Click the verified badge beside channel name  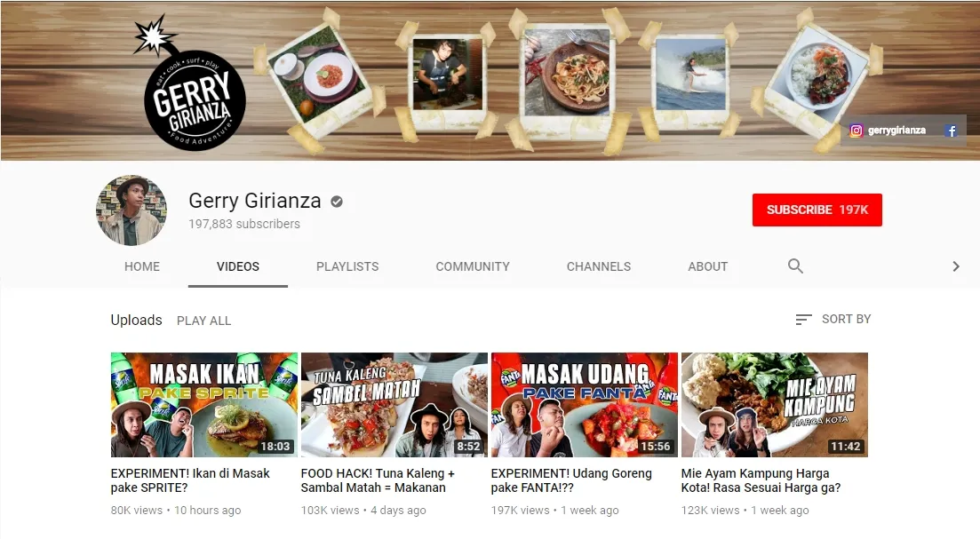click(337, 202)
